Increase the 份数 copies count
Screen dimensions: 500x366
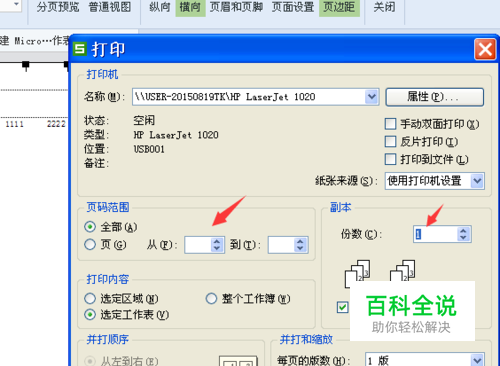point(463,230)
